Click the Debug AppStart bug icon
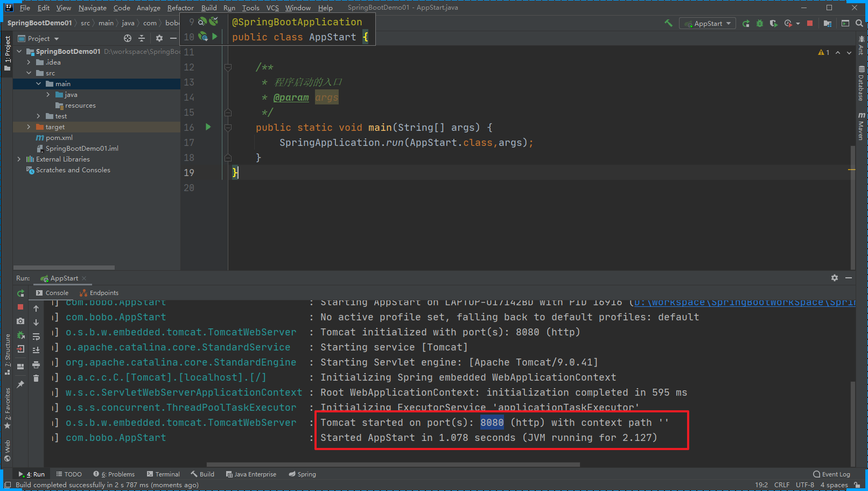Screen dimensions: 868x491 [760, 23]
